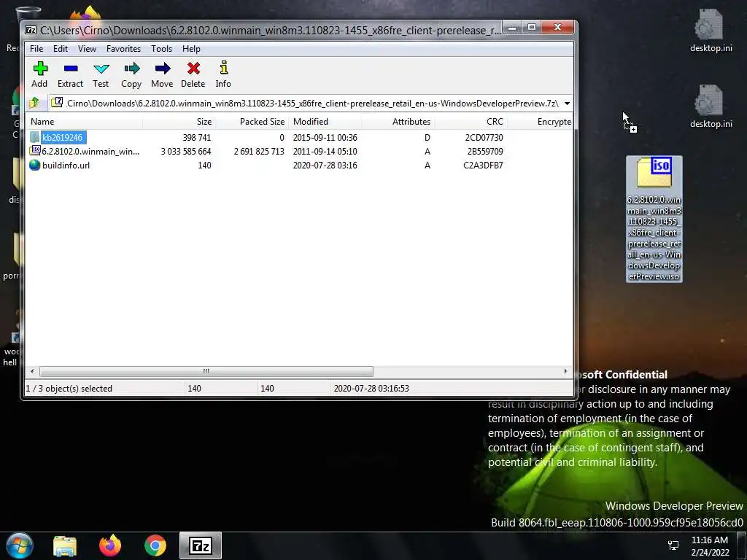Image resolution: width=747 pixels, height=560 pixels.
Task: Click the scrollbar right arrow
Action: point(565,371)
